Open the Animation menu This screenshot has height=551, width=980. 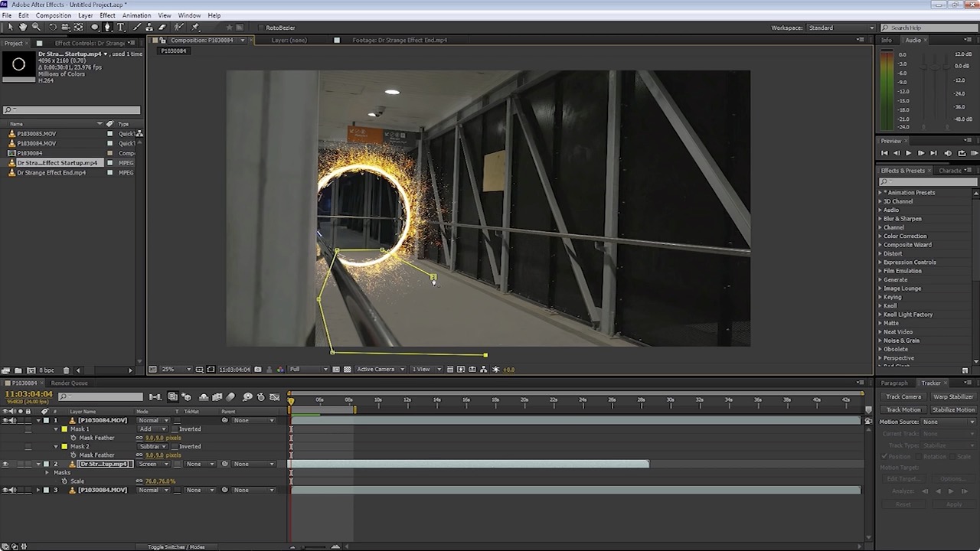pyautogui.click(x=136, y=15)
